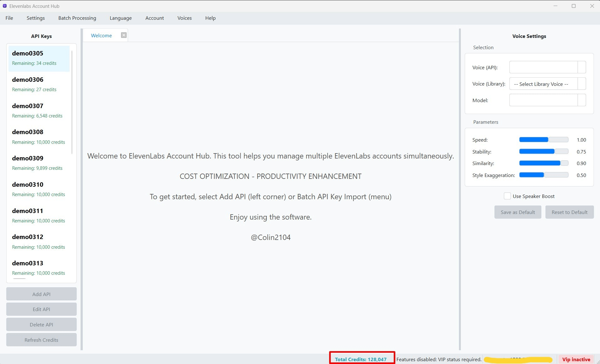
Task: Open the File menu
Action: [9, 18]
